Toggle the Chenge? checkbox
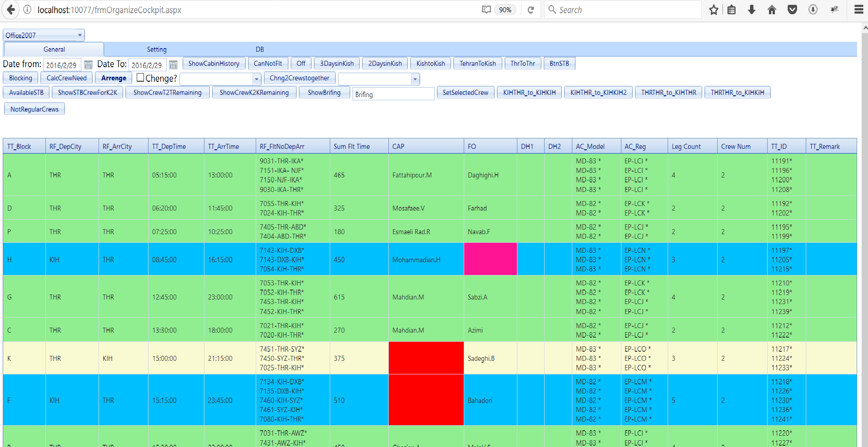Screen dimensions: 868x447 [140, 78]
